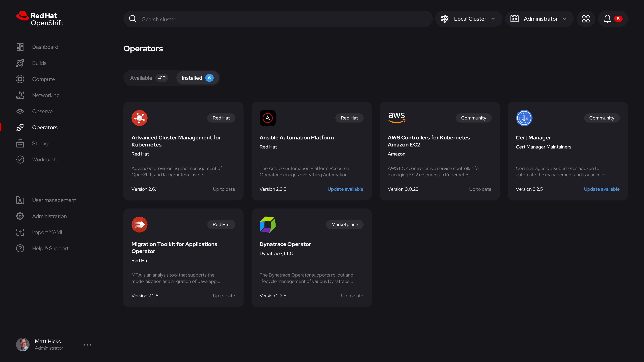Click Update available on Cert Manager
This screenshot has width=644, height=362.
(x=602, y=189)
